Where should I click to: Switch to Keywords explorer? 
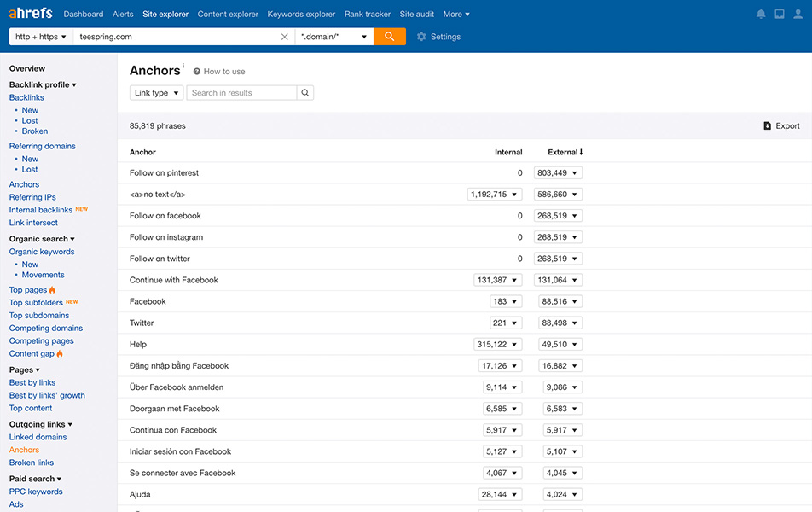(x=301, y=14)
